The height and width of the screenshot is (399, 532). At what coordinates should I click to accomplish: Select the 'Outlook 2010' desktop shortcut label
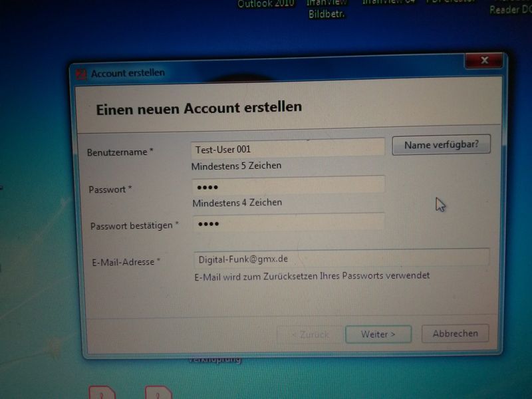(x=265, y=4)
